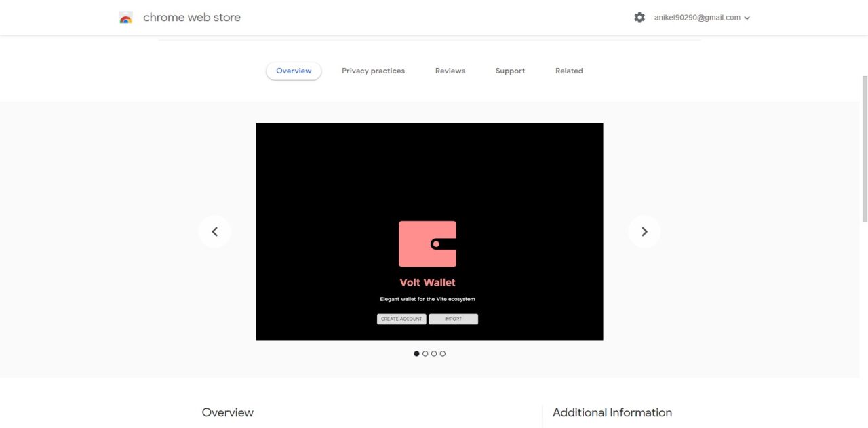Screen dimensions: 868x428
Task: Click the 'Additional Information' heading
Action: coord(612,412)
